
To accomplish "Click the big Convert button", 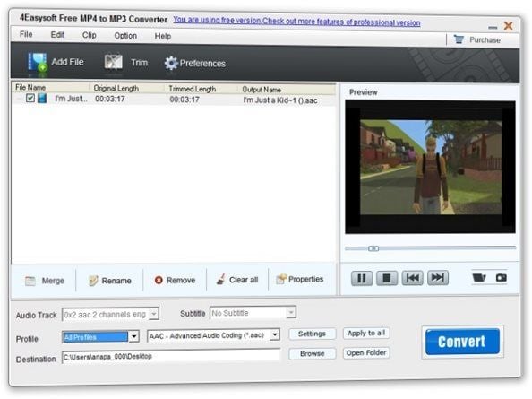I will point(462,342).
